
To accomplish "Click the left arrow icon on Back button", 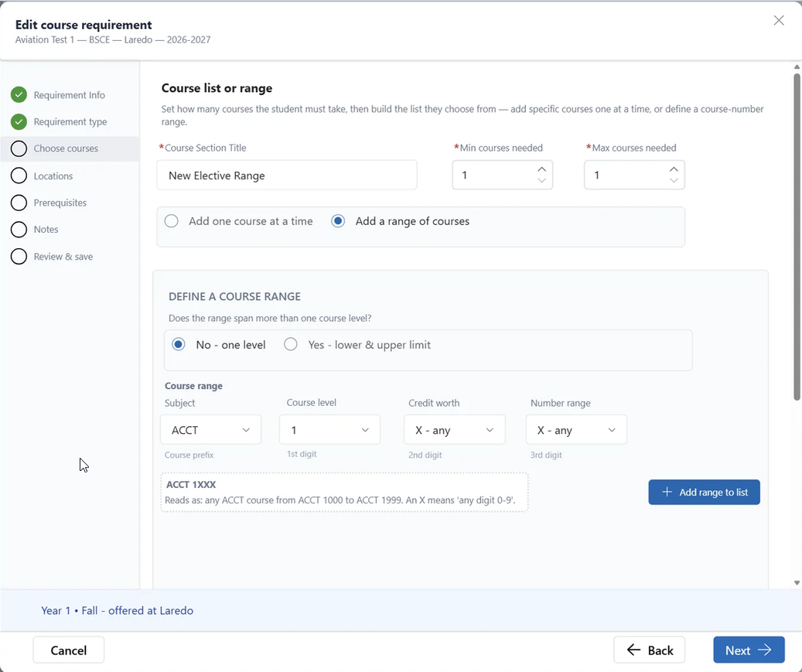I will click(633, 650).
